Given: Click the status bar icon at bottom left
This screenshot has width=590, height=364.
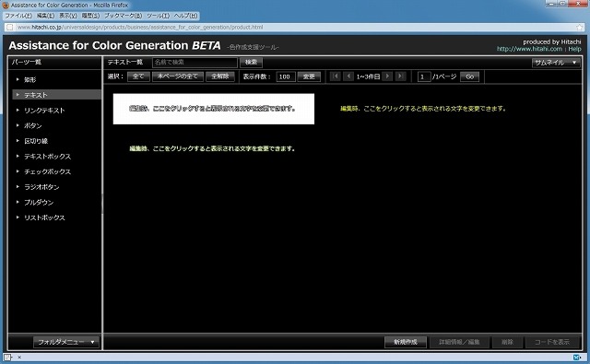Looking at the screenshot, I should (x=8, y=358).
